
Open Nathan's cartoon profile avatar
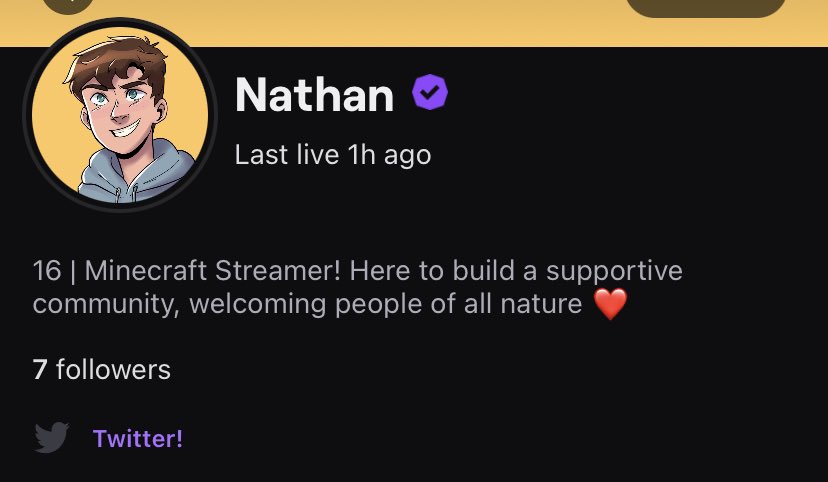point(120,115)
